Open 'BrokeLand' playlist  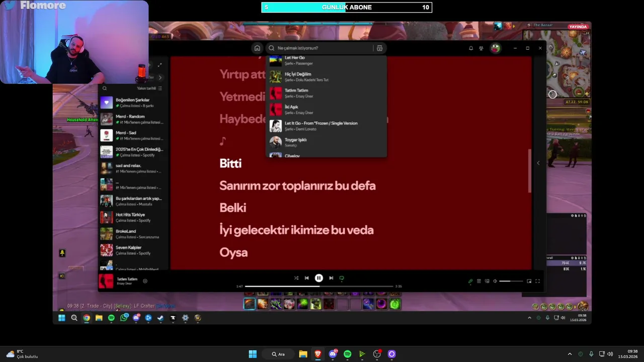tap(133, 234)
